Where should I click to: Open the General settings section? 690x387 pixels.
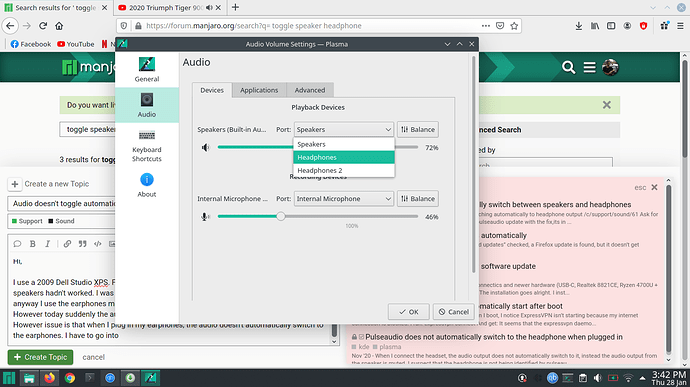[x=147, y=70]
